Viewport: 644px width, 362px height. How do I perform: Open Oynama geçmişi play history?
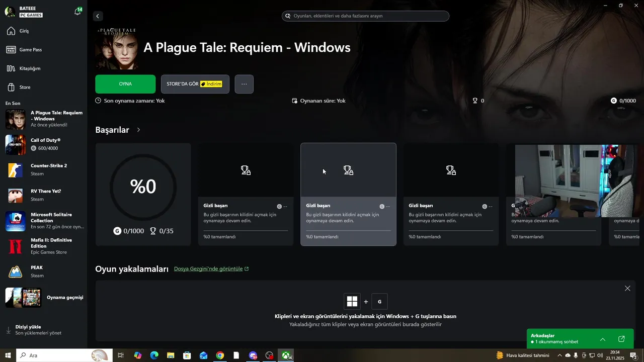coord(44,298)
